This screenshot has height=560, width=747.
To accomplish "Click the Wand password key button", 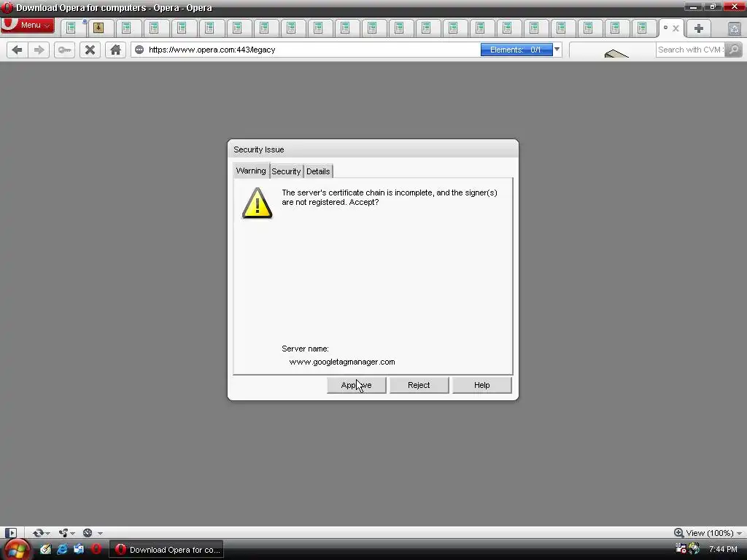I will coord(64,50).
